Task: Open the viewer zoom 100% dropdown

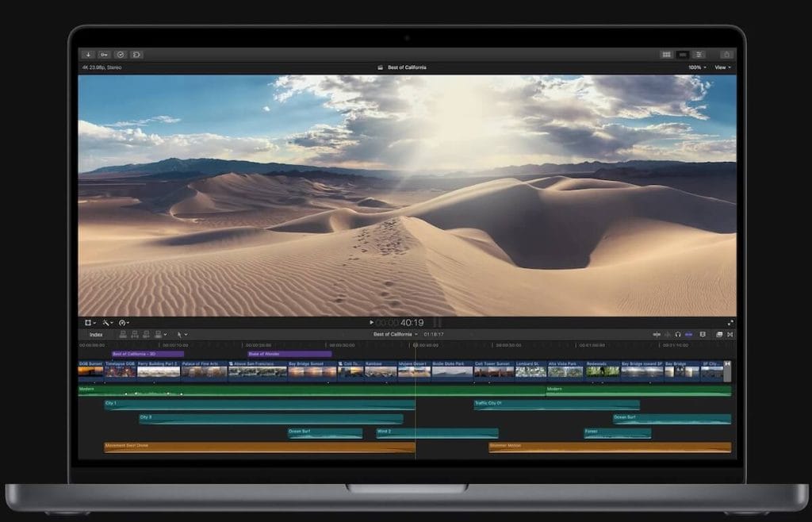Action: [x=695, y=67]
